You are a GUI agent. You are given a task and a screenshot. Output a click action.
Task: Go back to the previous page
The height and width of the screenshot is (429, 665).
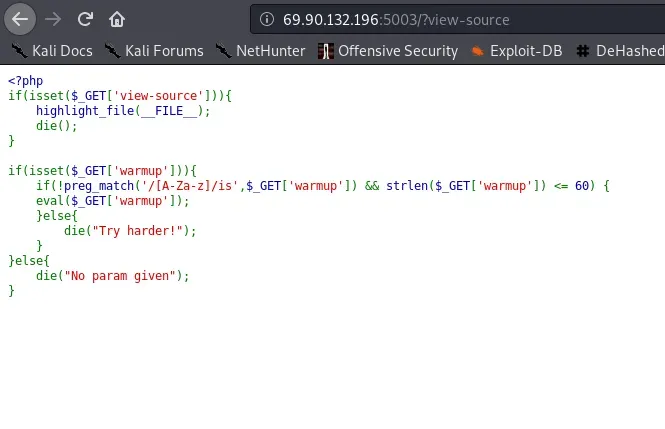pyautogui.click(x=22, y=18)
